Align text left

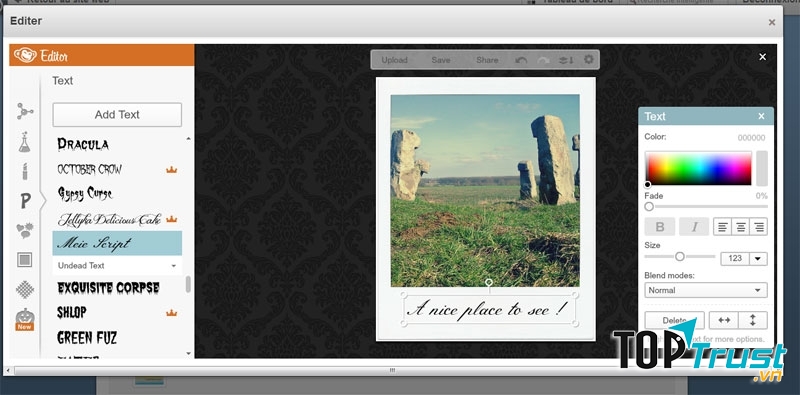(x=722, y=227)
